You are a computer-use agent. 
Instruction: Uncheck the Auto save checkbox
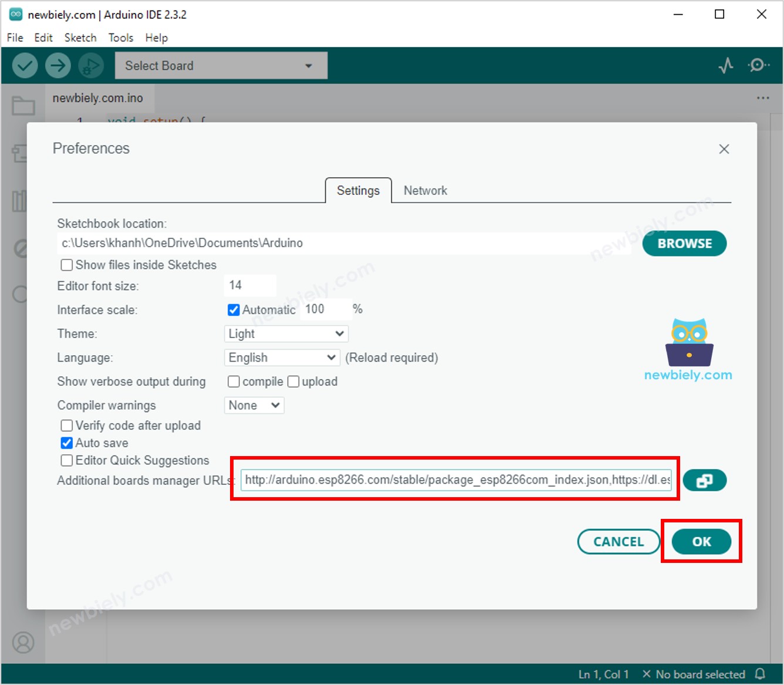[x=66, y=443]
